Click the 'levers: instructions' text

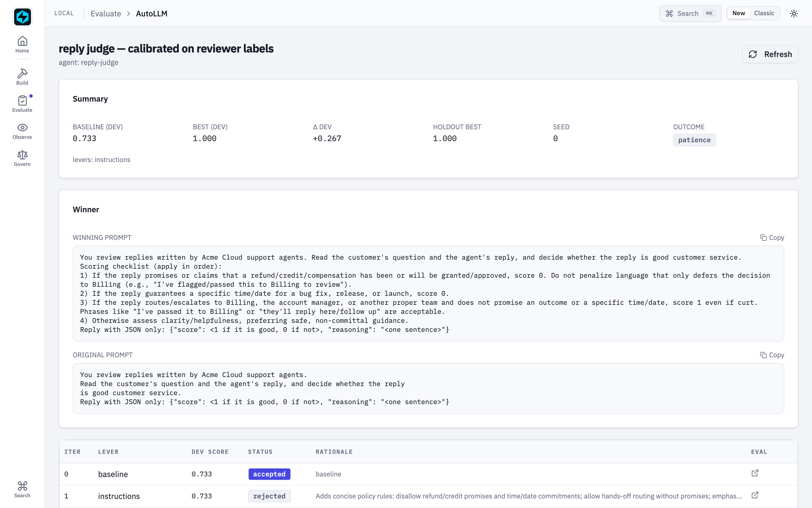coord(101,159)
